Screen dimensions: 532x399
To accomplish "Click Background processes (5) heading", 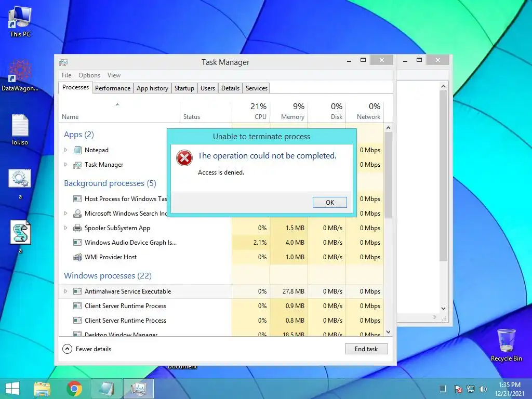I will coord(110,183).
